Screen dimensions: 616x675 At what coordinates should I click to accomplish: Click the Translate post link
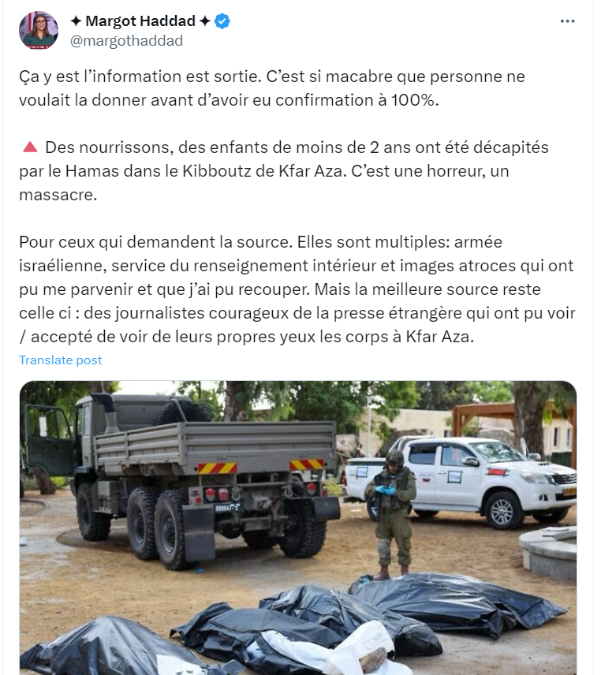point(60,360)
